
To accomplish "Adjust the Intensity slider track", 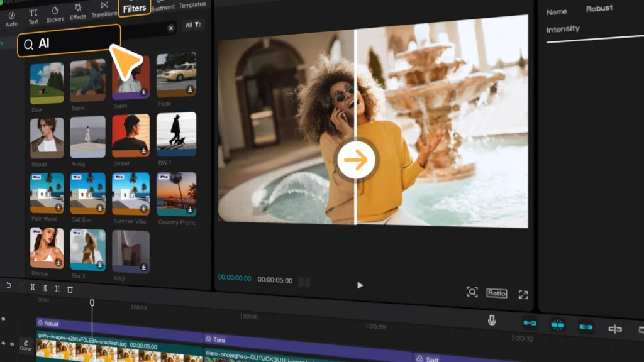I will (x=595, y=39).
